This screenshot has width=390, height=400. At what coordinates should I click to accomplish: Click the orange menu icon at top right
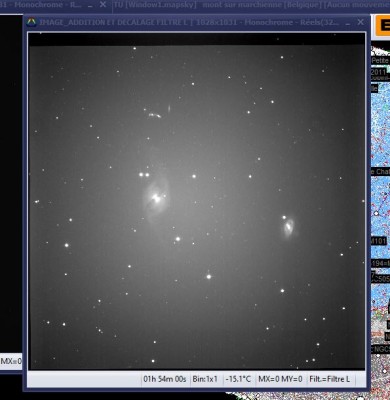(x=382, y=26)
